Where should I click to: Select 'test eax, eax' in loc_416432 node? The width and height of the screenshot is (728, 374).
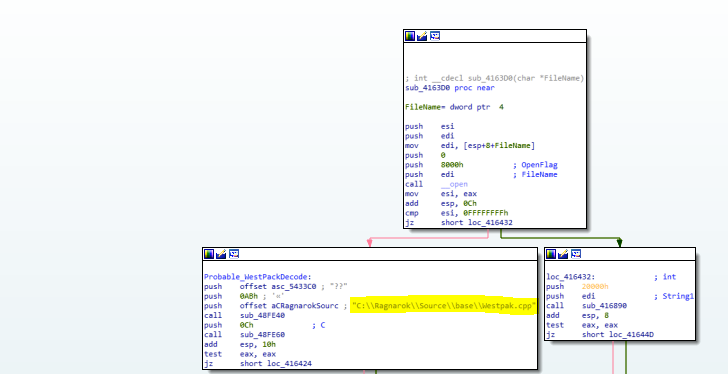pos(582,325)
